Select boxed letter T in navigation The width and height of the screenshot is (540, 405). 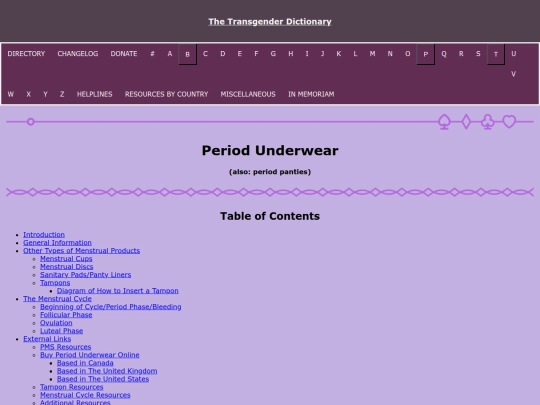click(496, 54)
